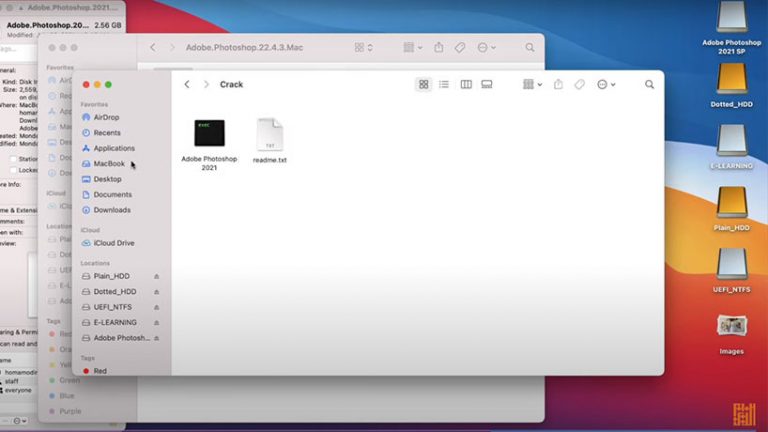Click the Crack window title
The image size is (768, 432).
pyautogui.click(x=231, y=84)
